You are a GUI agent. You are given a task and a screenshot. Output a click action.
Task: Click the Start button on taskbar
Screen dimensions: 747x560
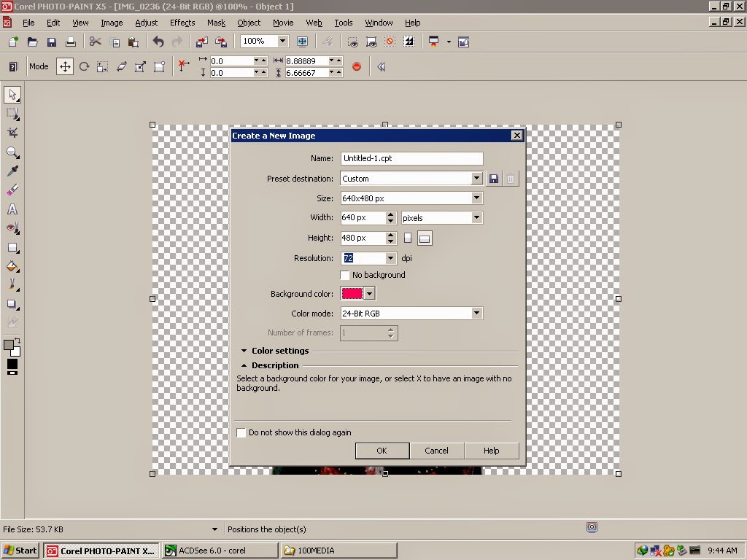(x=20, y=551)
